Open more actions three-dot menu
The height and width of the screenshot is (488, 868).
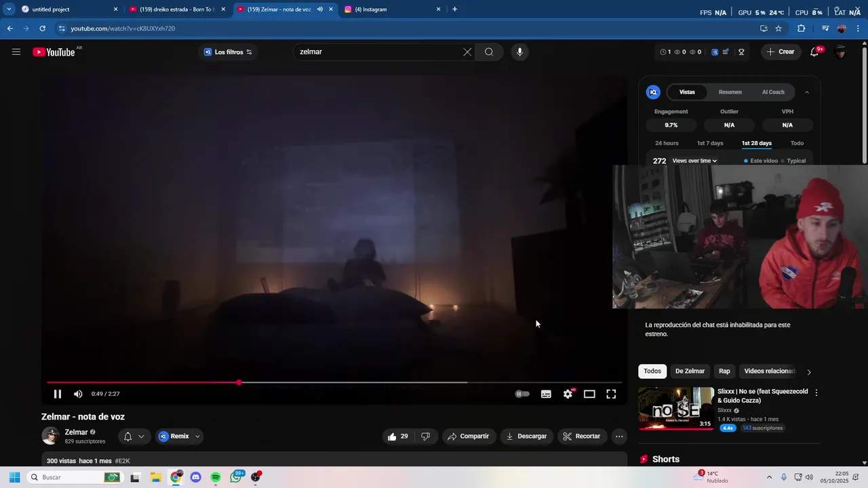(x=619, y=436)
